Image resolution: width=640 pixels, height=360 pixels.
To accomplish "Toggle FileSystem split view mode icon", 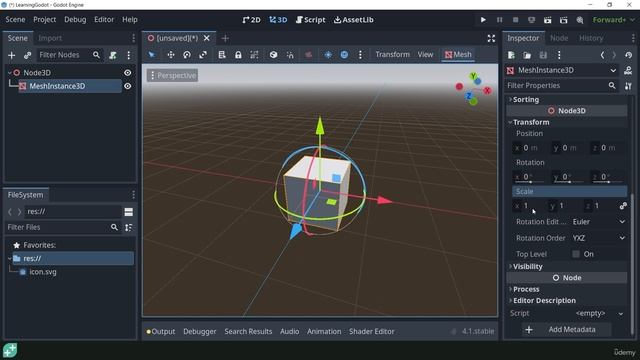I will click(x=129, y=211).
